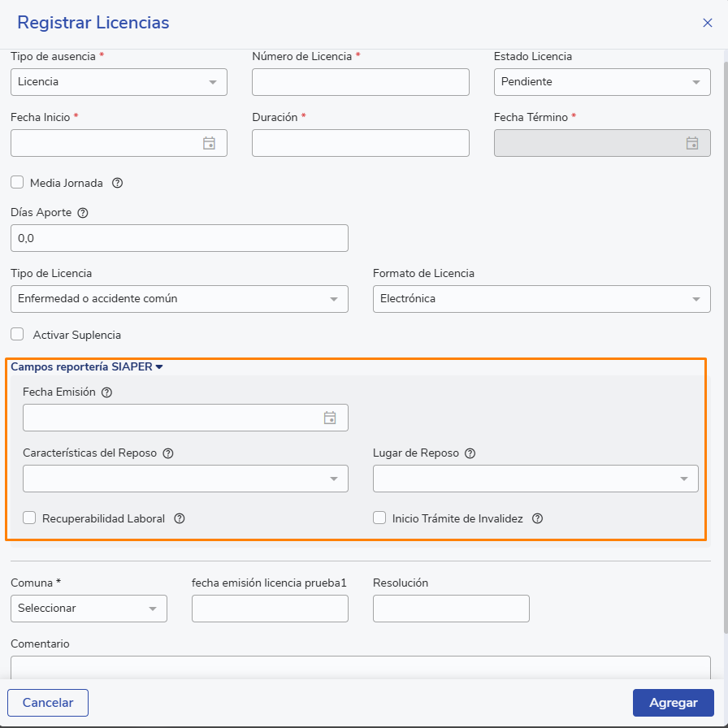Show help for Recuperabilidad Laboral
This screenshot has height=728, width=728.
[x=180, y=518]
